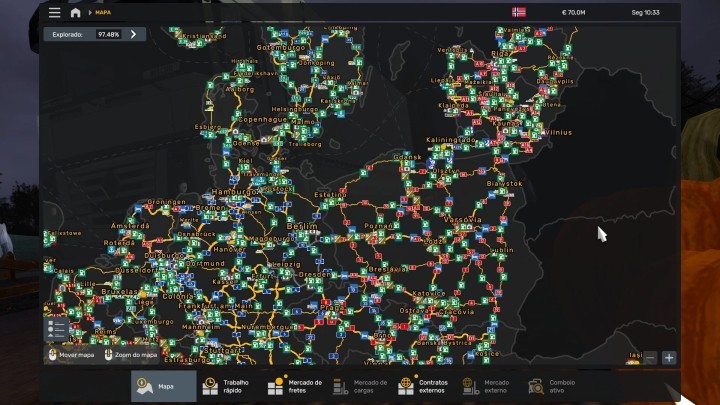The width and height of the screenshot is (720, 405).
Task: Click the Klaipeda city label
Action: [x=453, y=106]
